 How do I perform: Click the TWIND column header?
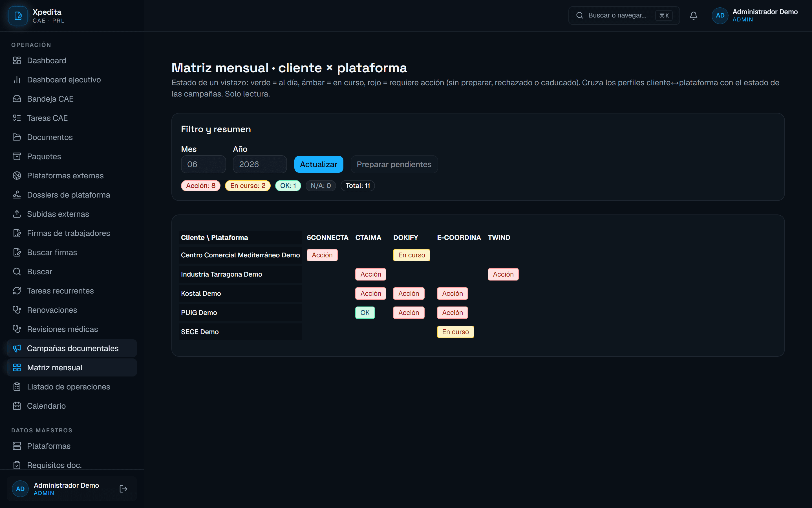498,238
